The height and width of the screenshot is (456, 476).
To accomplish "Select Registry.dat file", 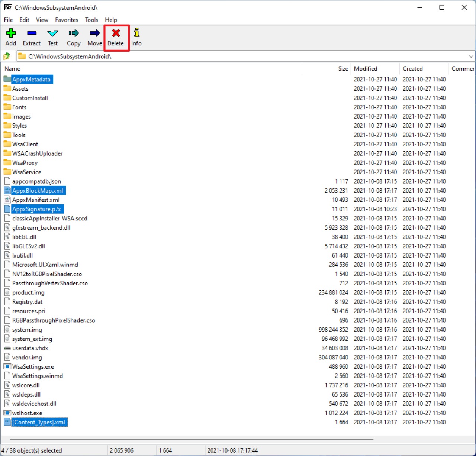I will pyautogui.click(x=28, y=302).
